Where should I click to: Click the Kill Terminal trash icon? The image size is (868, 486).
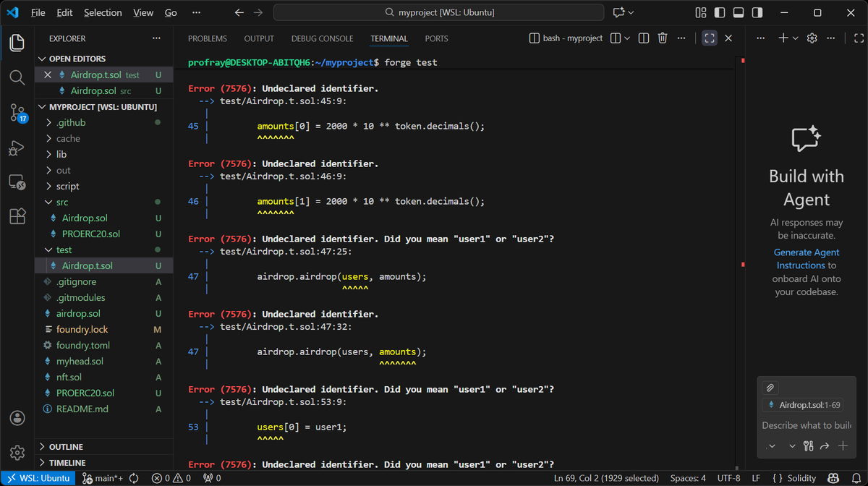pyautogui.click(x=663, y=38)
